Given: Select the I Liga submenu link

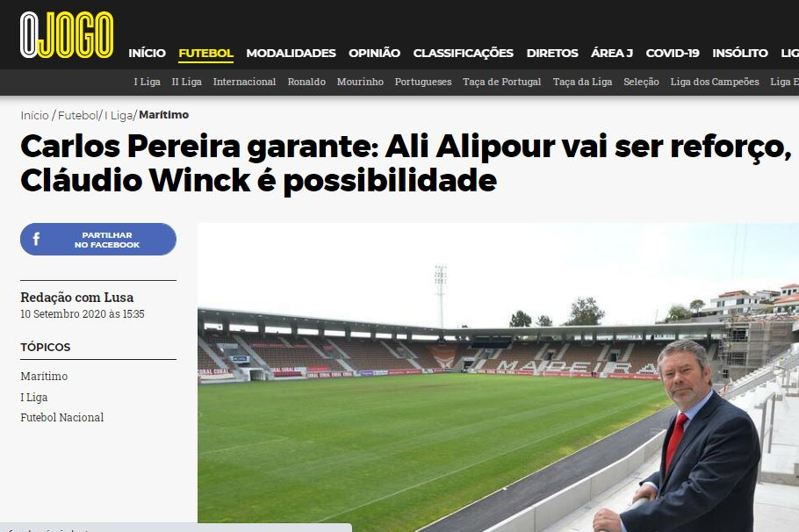Looking at the screenshot, I should 148,82.
